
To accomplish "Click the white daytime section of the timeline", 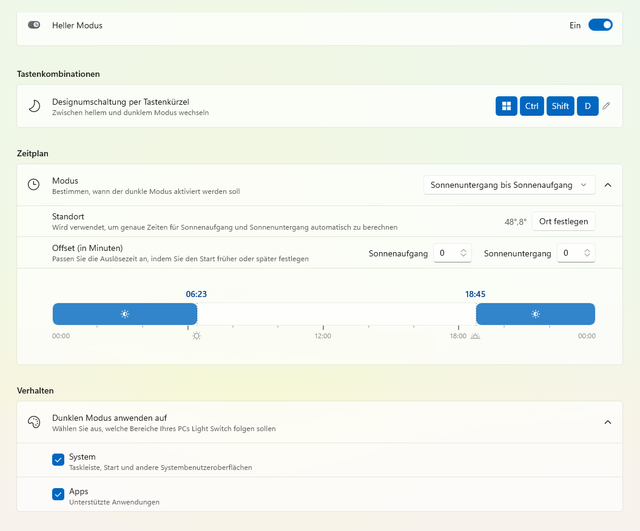I will click(x=336, y=314).
